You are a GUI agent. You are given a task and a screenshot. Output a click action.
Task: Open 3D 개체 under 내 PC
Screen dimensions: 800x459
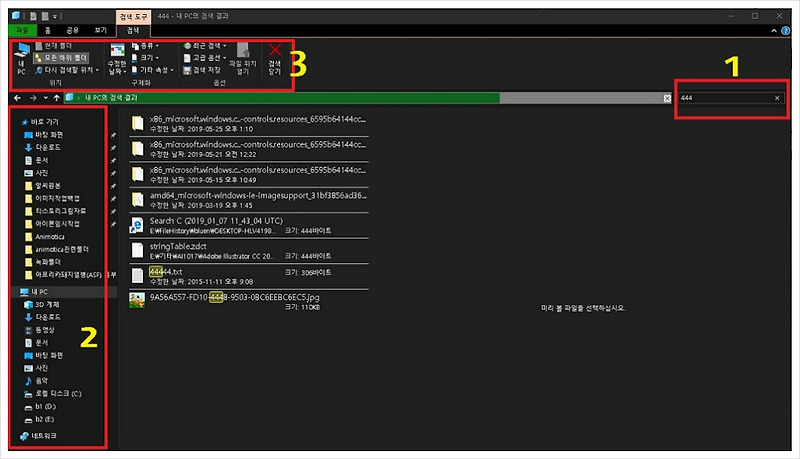coord(42,304)
